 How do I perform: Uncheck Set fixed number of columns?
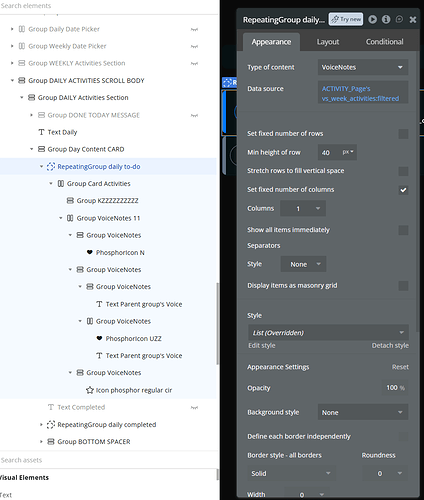click(403, 190)
